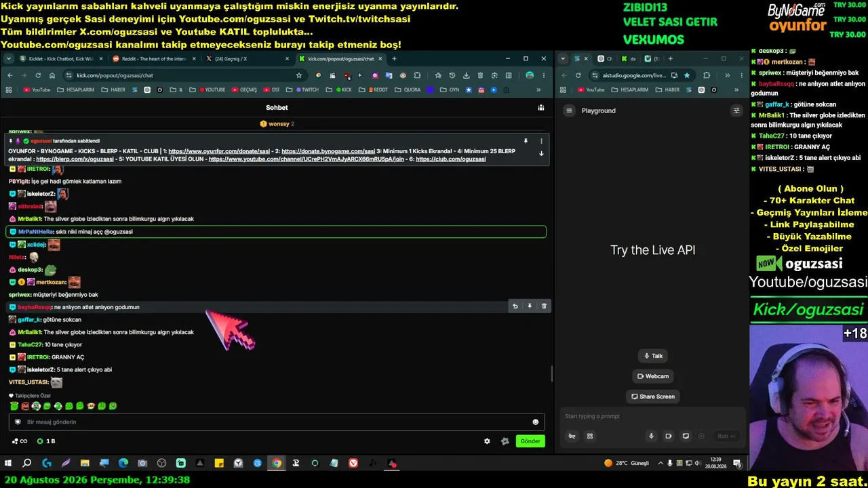The width and height of the screenshot is (868, 488).
Task: Pin baybaRssqq's chat message
Action: pyautogui.click(x=530, y=306)
